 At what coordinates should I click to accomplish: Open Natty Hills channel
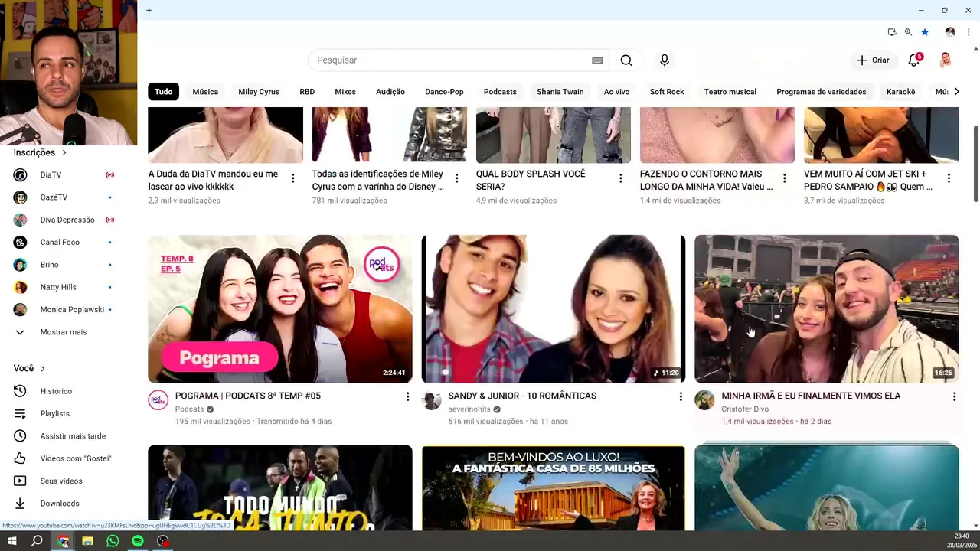[65, 287]
